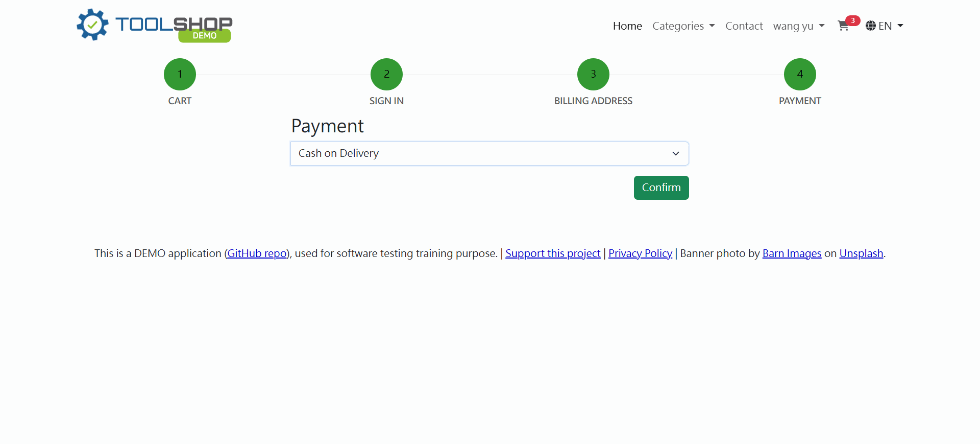Click the globe language icon
The image size is (980, 444).
(x=871, y=26)
